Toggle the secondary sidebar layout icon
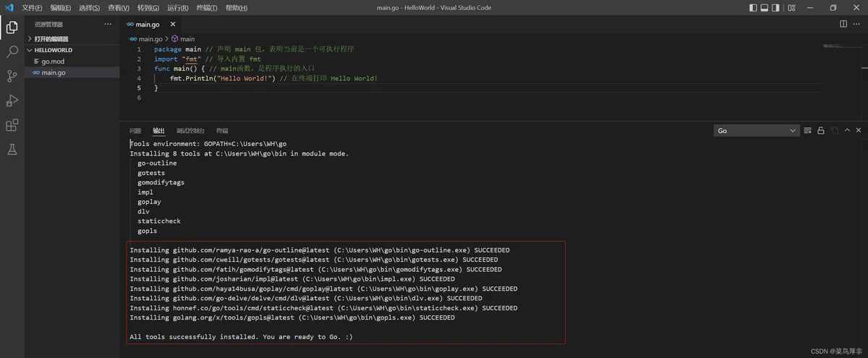 (x=777, y=7)
